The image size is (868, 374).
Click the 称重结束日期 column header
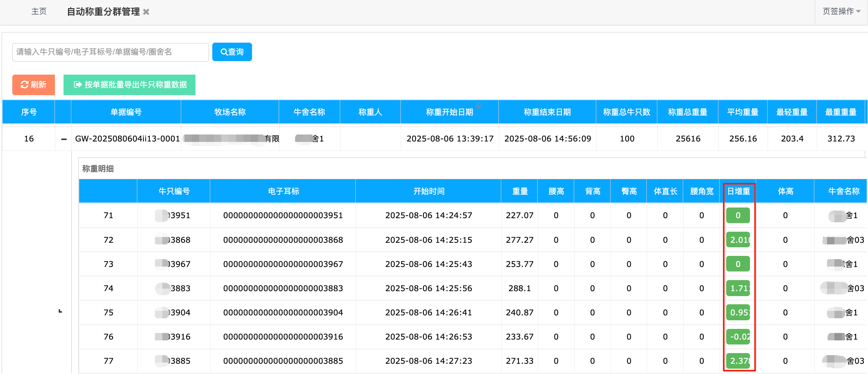(547, 112)
